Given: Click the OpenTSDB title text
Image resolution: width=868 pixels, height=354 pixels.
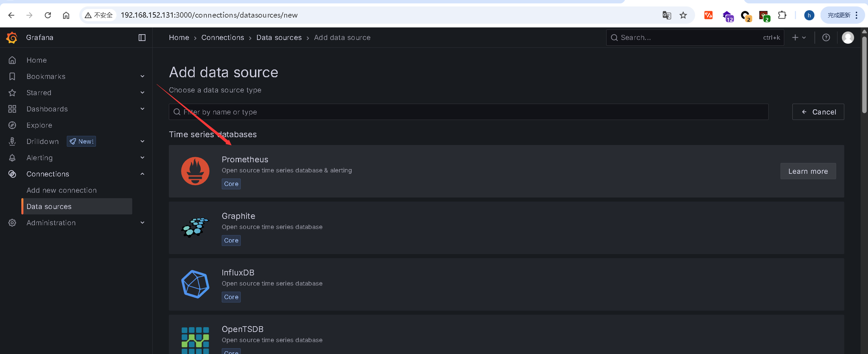Looking at the screenshot, I should click(x=242, y=329).
